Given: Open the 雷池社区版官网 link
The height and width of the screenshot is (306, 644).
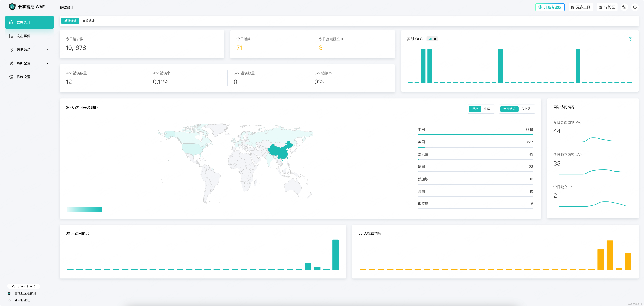Looking at the screenshot, I should 25,294.
